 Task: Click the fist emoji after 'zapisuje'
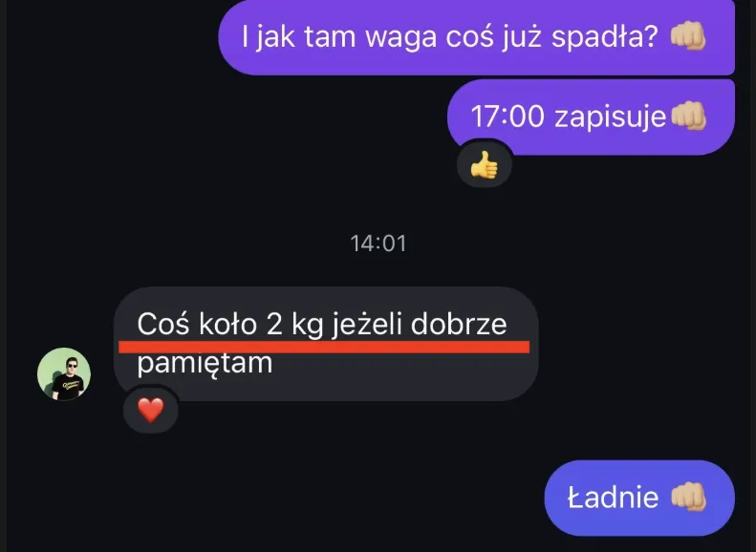coord(688,117)
